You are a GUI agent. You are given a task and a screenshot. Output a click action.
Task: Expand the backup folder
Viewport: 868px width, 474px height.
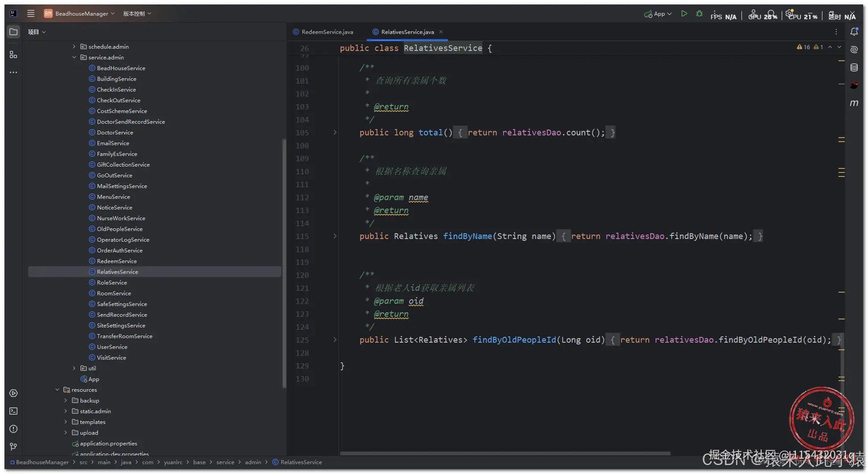point(66,400)
